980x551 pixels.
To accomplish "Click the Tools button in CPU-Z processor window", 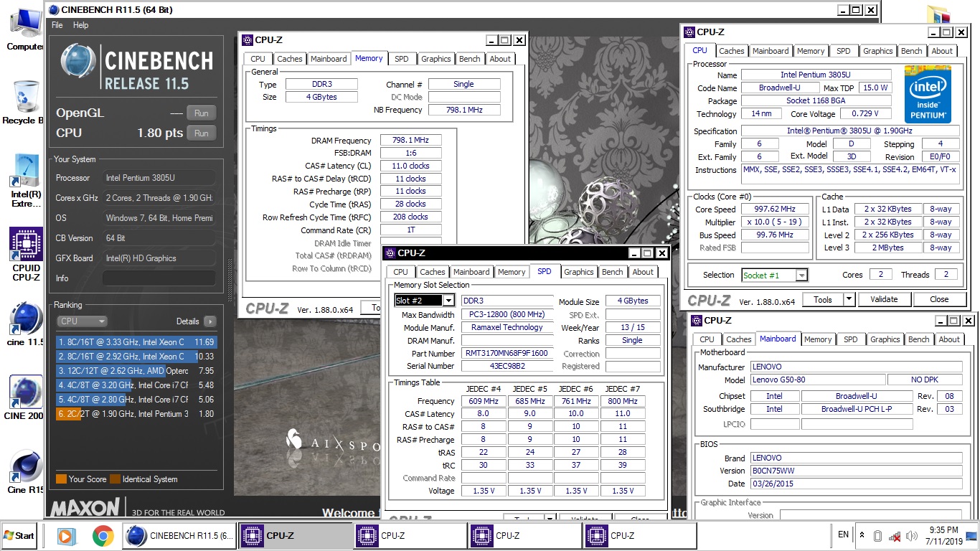I will (823, 299).
